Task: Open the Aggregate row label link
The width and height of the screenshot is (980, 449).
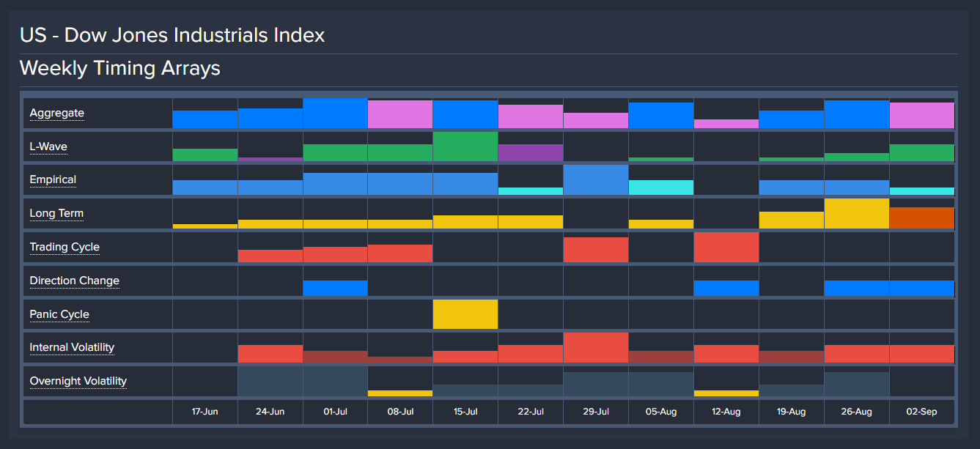Action: tap(56, 113)
